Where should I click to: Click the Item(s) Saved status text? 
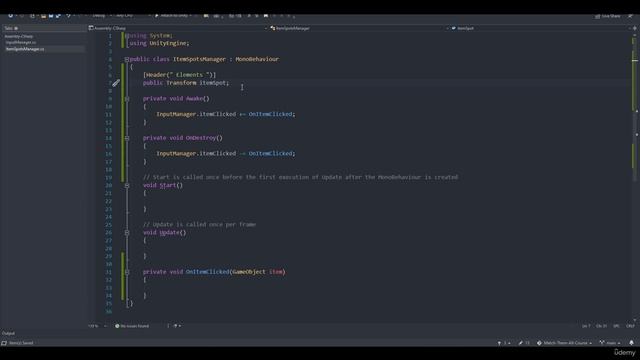[x=21, y=343]
